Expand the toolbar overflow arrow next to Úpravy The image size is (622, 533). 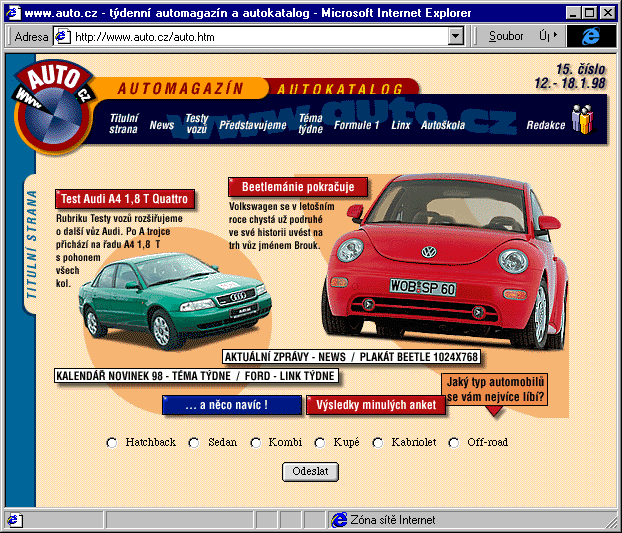click(x=555, y=36)
